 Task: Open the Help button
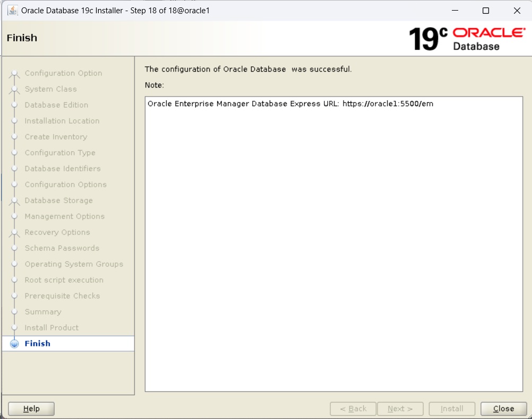(x=31, y=409)
